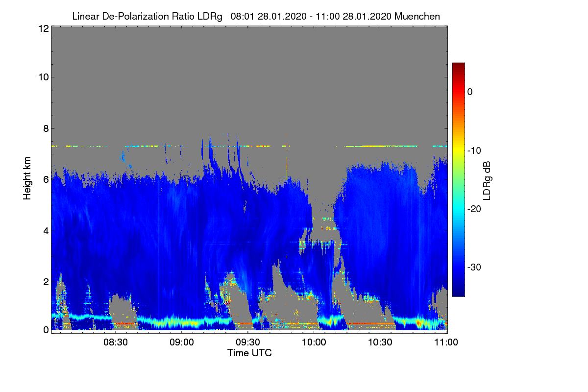The image size is (588, 392).
Task: Click the colorbar value label -30
Action: click(x=474, y=268)
